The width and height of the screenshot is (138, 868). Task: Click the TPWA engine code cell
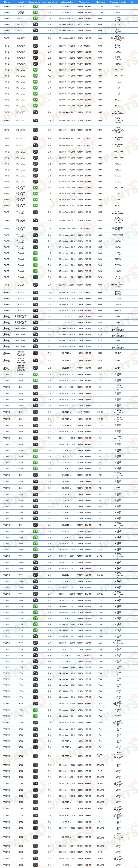(118, 265)
